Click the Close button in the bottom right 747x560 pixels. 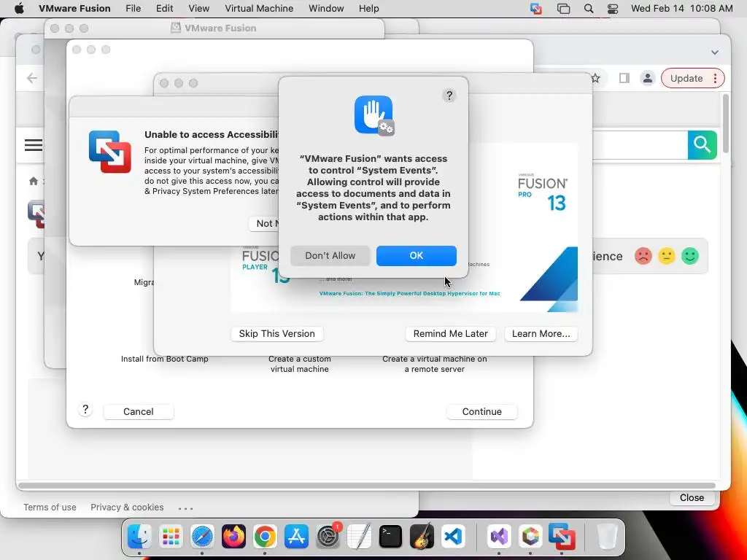coord(692,497)
